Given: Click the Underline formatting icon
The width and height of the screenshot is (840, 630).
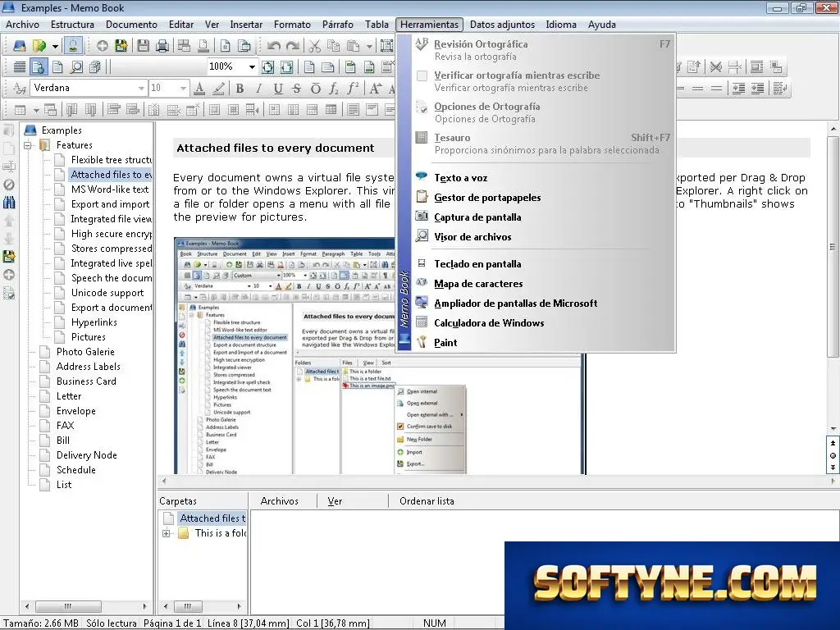Looking at the screenshot, I should pyautogui.click(x=277, y=89).
